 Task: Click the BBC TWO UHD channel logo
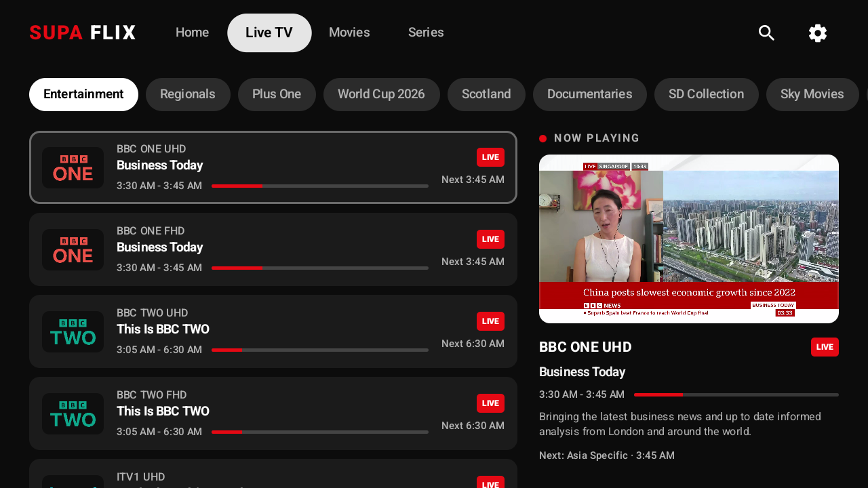pyautogui.click(x=73, y=331)
